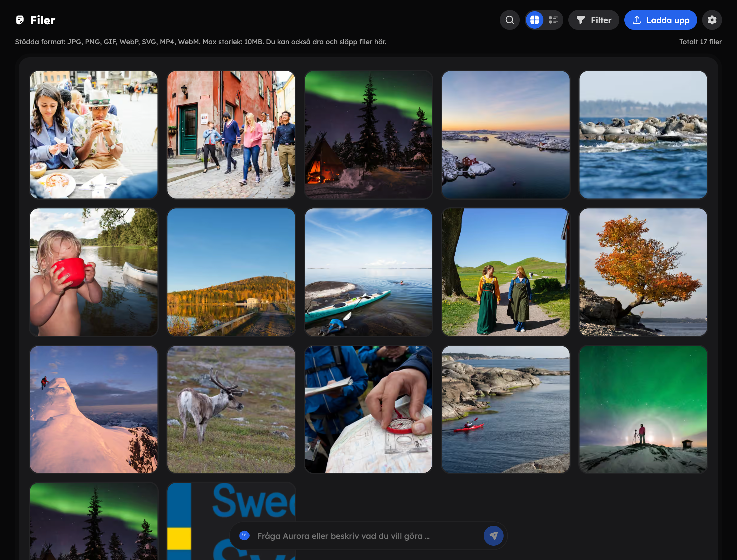737x560 pixels.
Task: Click the Ladda upp button
Action: (661, 20)
